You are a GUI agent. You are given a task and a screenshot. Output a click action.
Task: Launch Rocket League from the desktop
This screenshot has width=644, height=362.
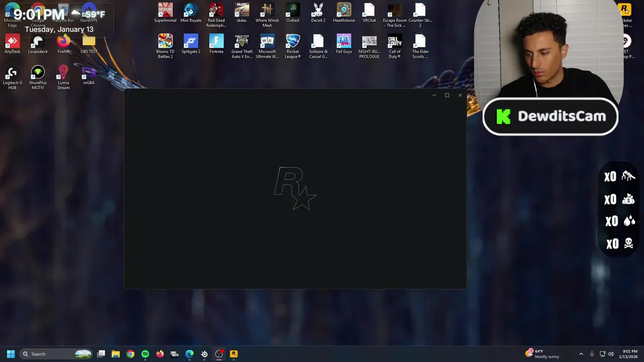(x=293, y=46)
